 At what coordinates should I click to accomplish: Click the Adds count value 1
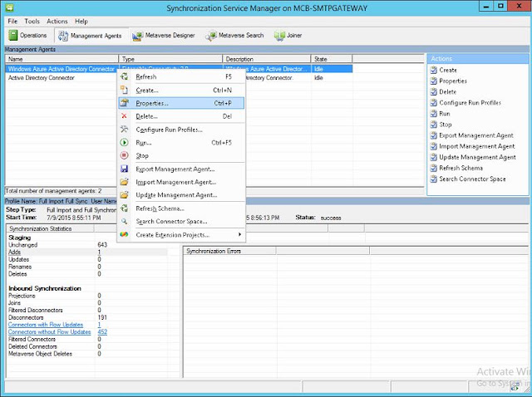click(99, 252)
